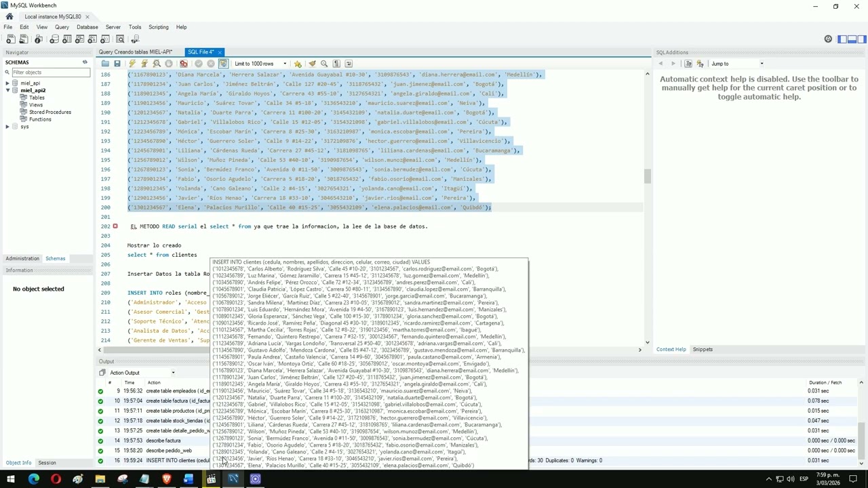Select Functions under miel_api2
The image size is (868, 488).
tap(40, 119)
